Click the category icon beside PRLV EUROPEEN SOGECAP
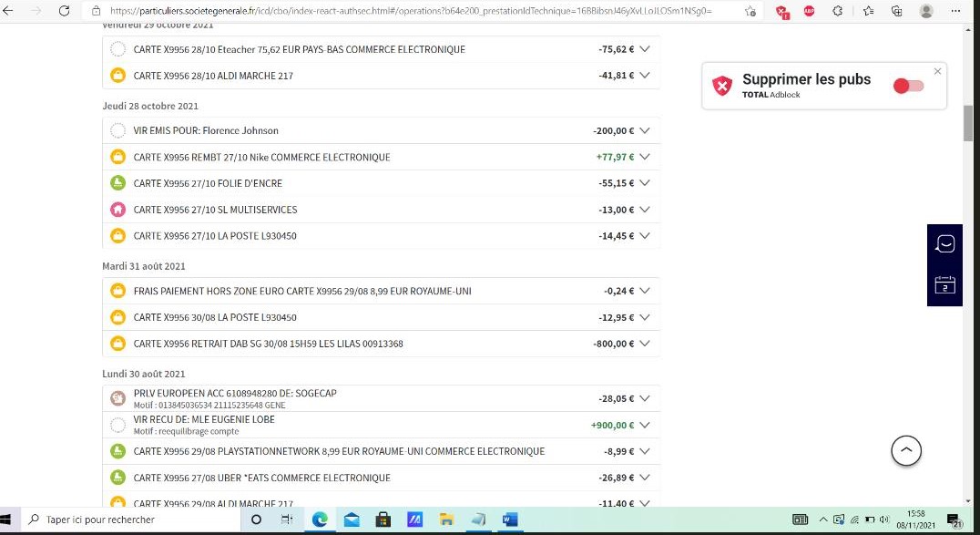This screenshot has width=980, height=535. click(117, 398)
